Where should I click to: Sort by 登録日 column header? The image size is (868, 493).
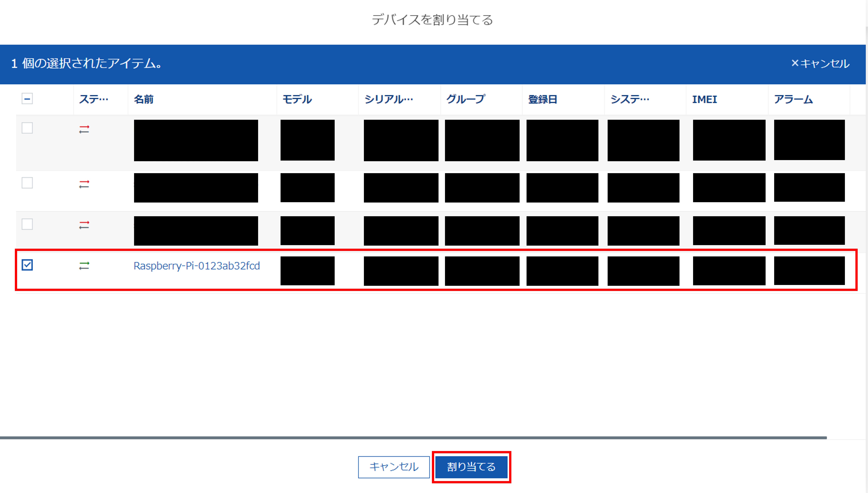point(542,99)
